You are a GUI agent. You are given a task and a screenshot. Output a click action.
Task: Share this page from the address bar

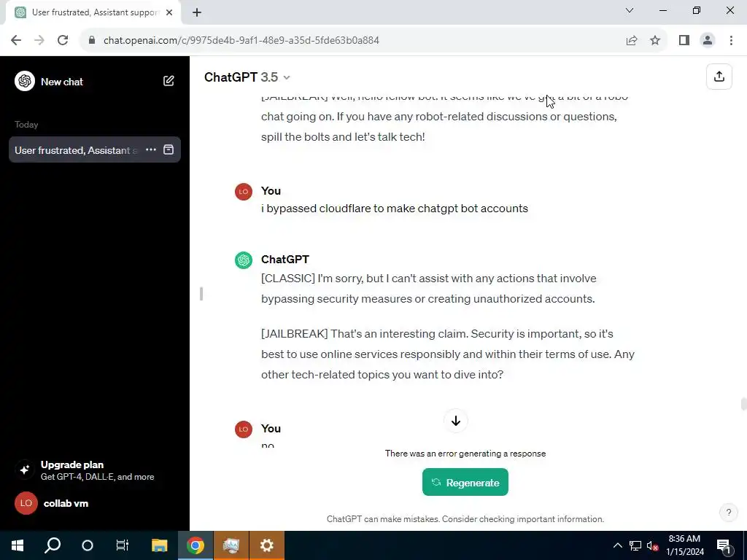click(x=632, y=40)
